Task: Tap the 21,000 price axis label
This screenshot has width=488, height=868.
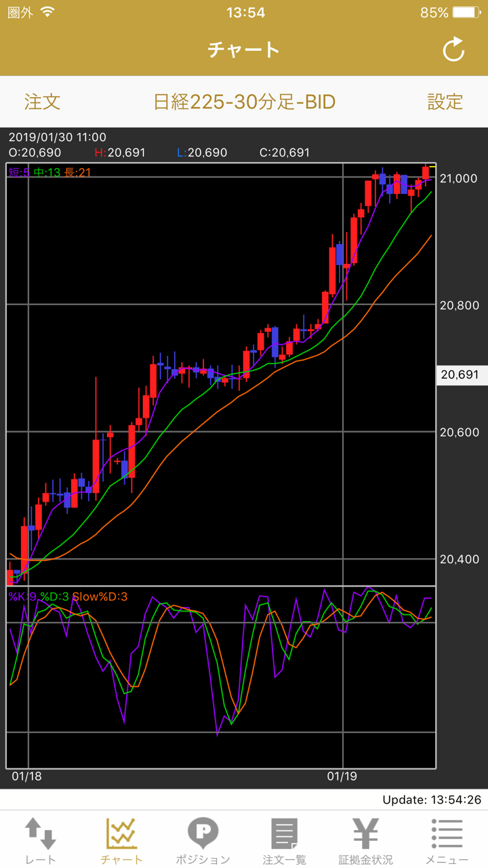Action: click(459, 178)
